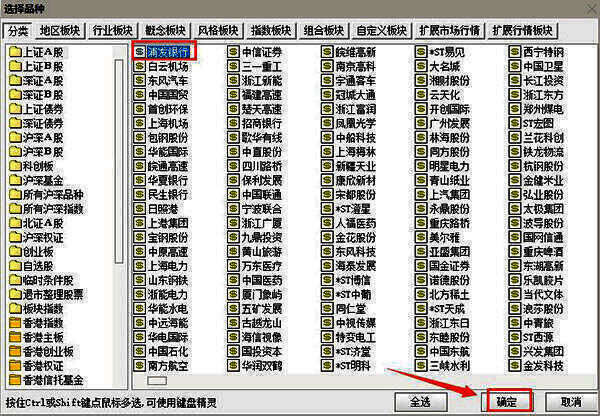
Task: Click the stock icon next to 招商银行
Action: pyautogui.click(x=233, y=123)
